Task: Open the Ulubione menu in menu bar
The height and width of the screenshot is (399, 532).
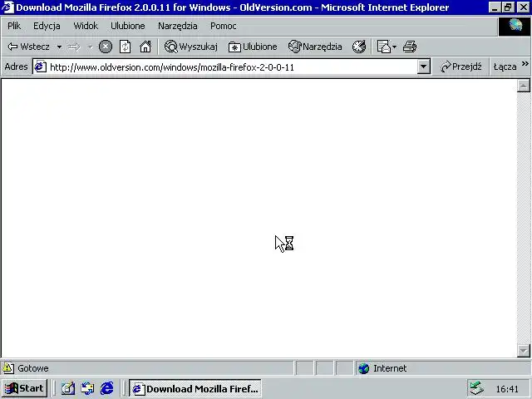Action: coord(127,26)
